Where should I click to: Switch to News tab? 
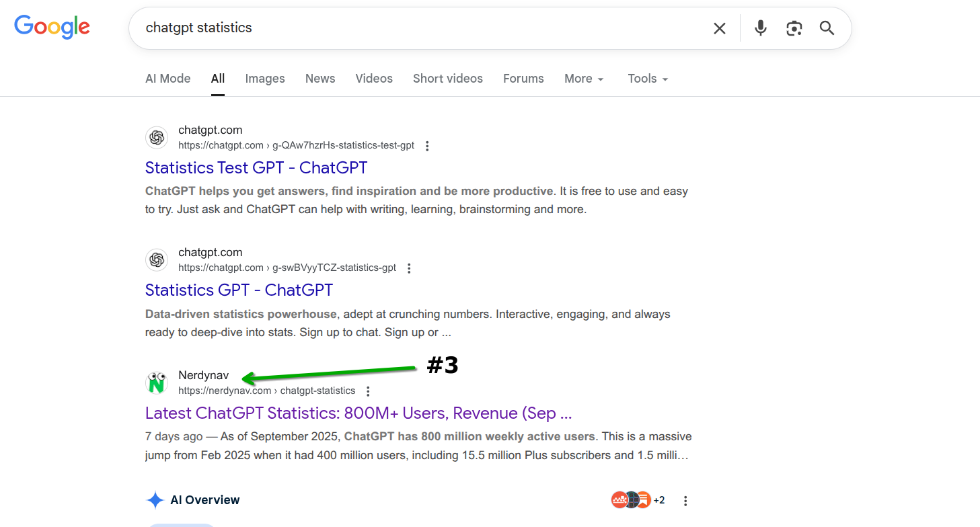(x=320, y=79)
